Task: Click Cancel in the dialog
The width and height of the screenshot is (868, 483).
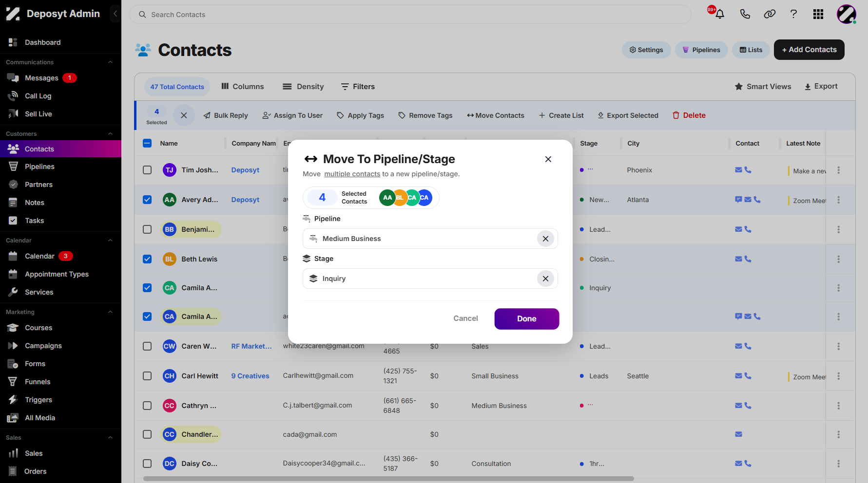Action: [465, 318]
